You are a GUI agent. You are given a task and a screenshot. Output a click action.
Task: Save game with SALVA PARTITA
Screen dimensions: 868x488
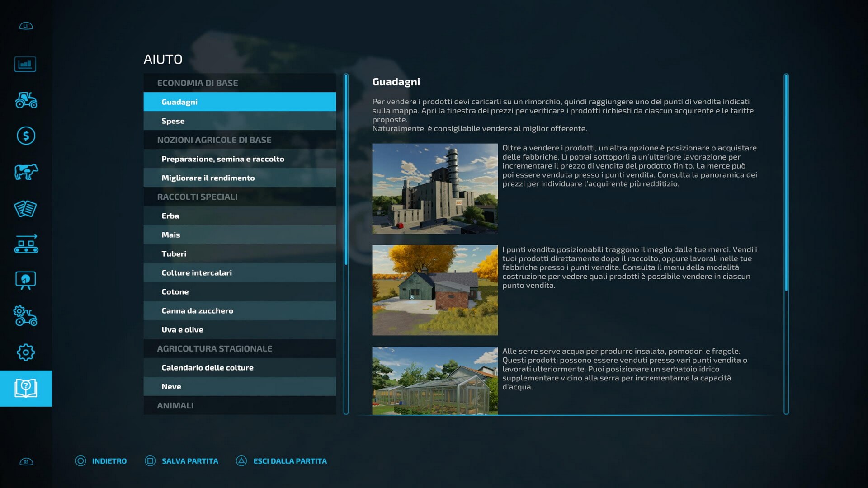190,461
